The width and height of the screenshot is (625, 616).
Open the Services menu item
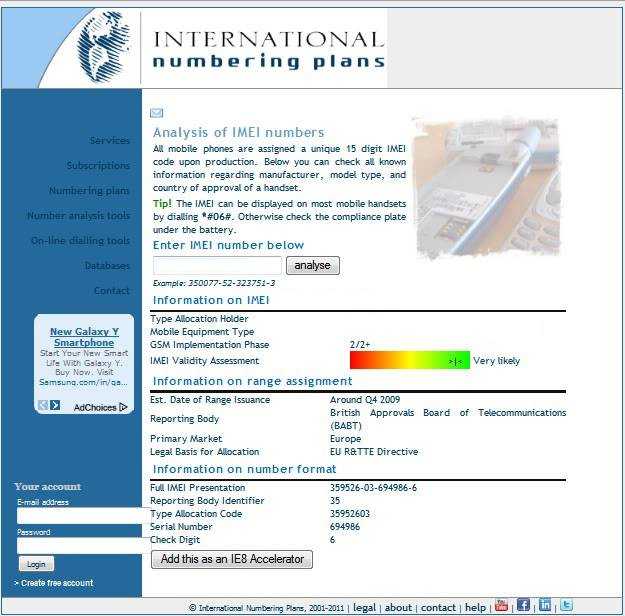(109, 141)
